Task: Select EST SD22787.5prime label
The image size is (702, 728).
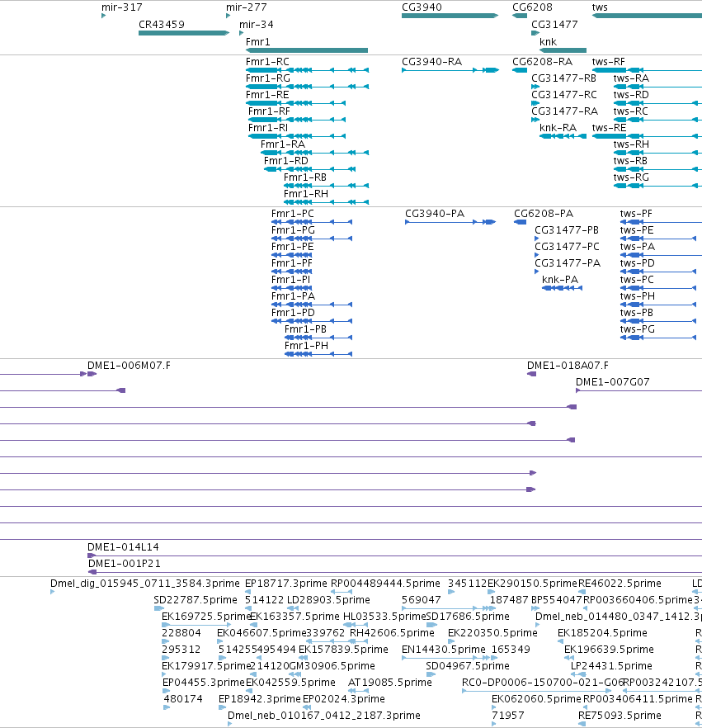Action: tap(196, 600)
